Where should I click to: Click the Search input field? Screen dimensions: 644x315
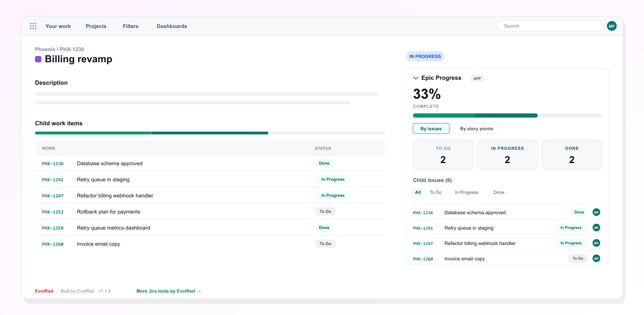(549, 26)
